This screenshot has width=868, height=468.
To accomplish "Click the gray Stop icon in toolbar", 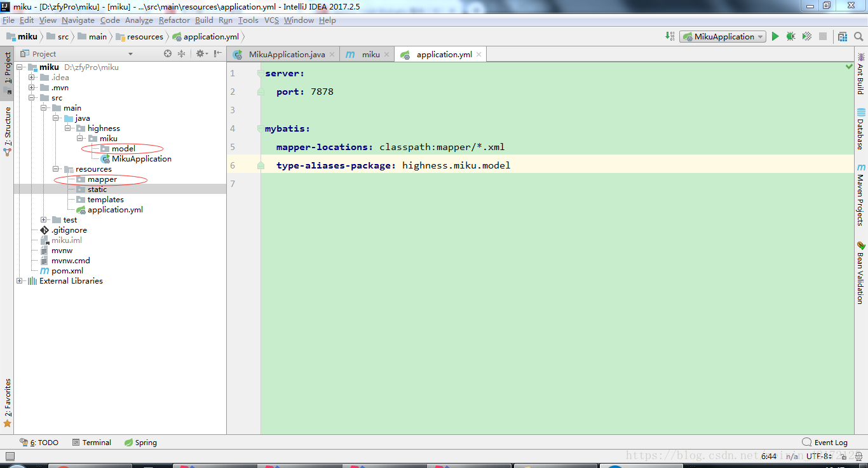I will tap(823, 36).
